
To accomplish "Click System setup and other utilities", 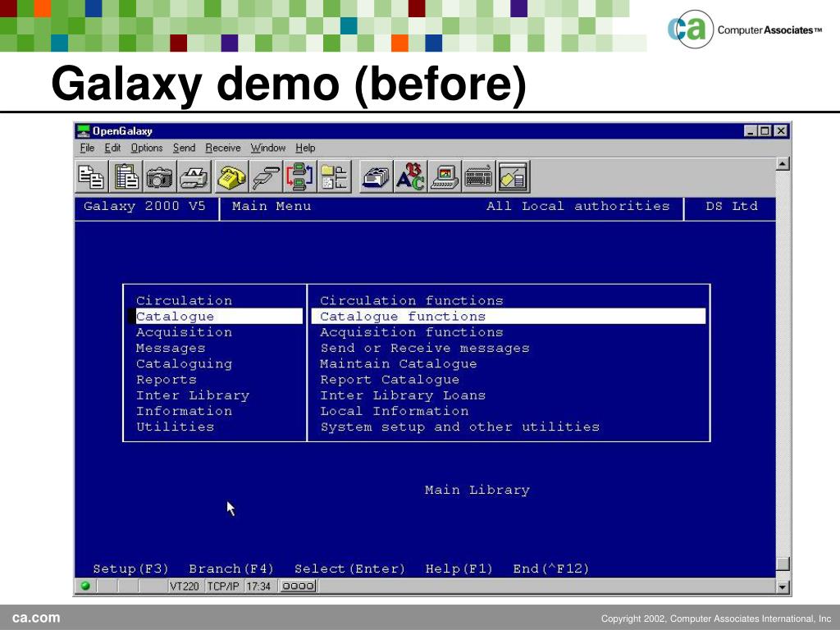I will (x=459, y=427).
